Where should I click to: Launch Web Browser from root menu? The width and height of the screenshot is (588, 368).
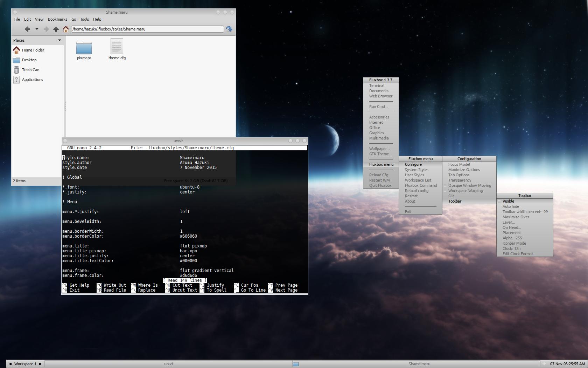381,96
